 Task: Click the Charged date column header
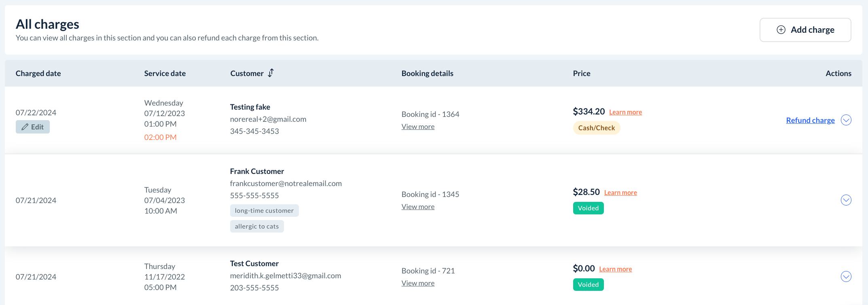(38, 73)
